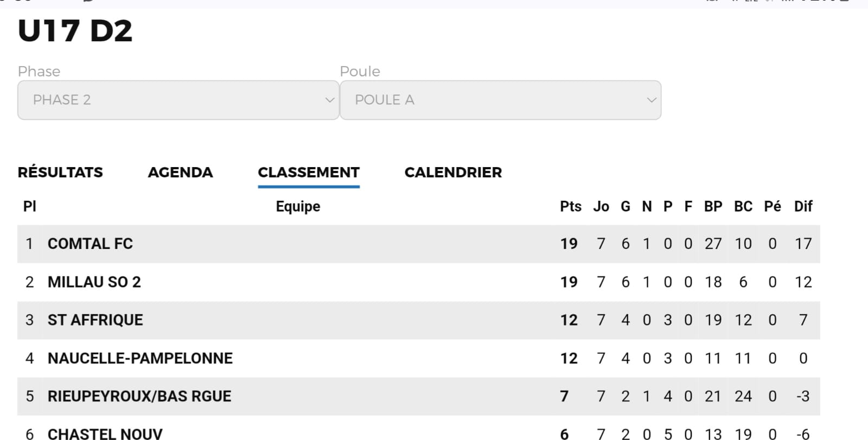Select the CLASSEMENT tab
This screenshot has height=440, width=868.
[x=308, y=173]
